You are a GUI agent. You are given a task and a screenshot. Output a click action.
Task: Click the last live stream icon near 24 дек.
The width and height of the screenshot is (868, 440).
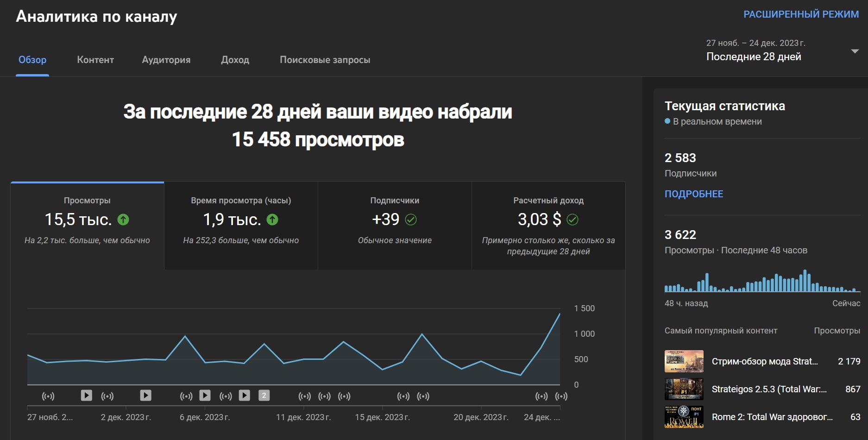(x=561, y=396)
